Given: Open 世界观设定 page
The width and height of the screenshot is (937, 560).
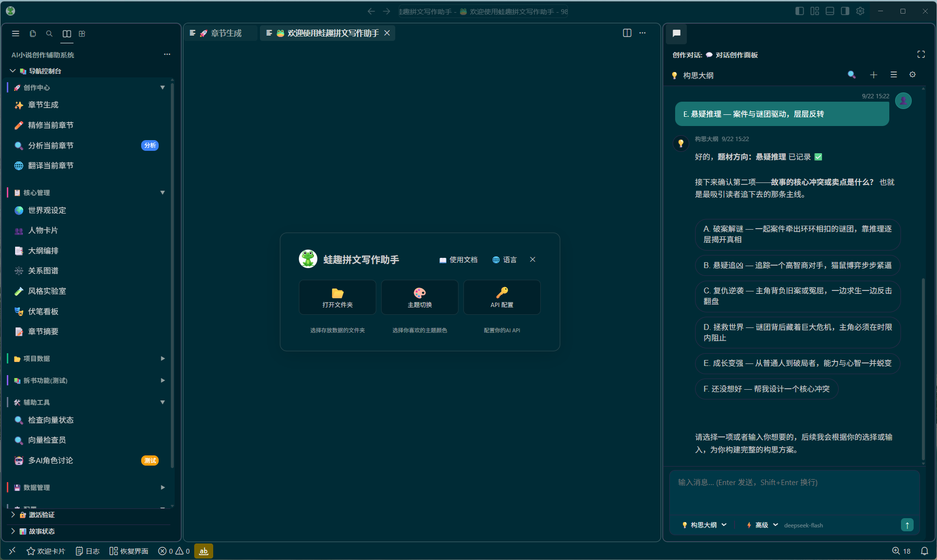Looking at the screenshot, I should pos(88,211).
